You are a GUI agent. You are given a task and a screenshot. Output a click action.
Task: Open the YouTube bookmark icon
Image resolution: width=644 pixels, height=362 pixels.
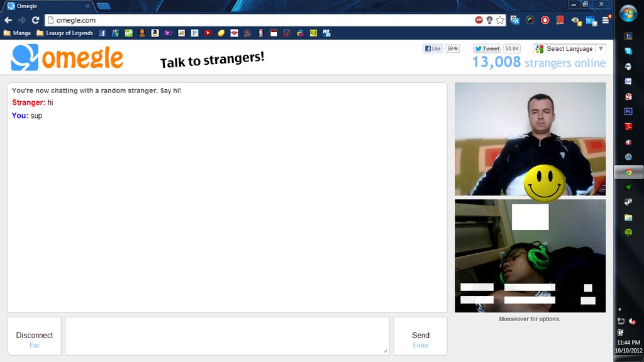[x=208, y=33]
